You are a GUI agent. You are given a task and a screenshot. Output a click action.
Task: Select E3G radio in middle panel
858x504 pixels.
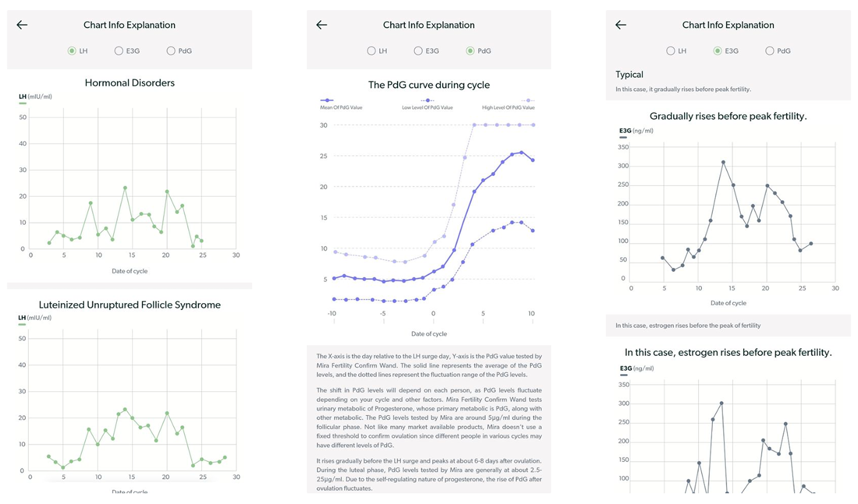point(418,51)
